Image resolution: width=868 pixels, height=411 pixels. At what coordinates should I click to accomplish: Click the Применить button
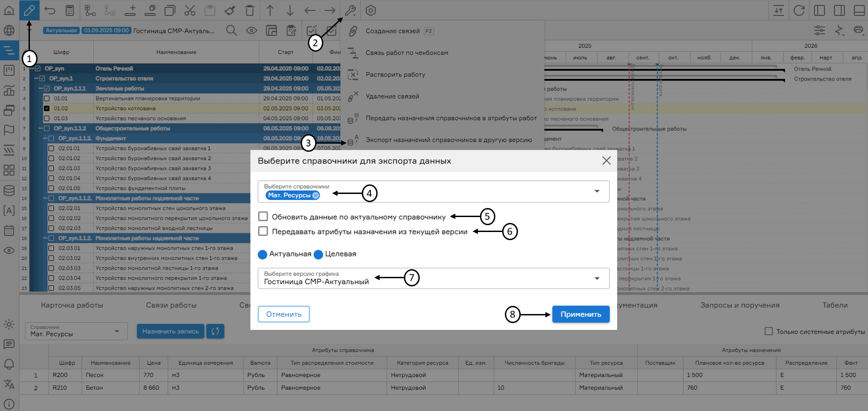click(x=580, y=314)
